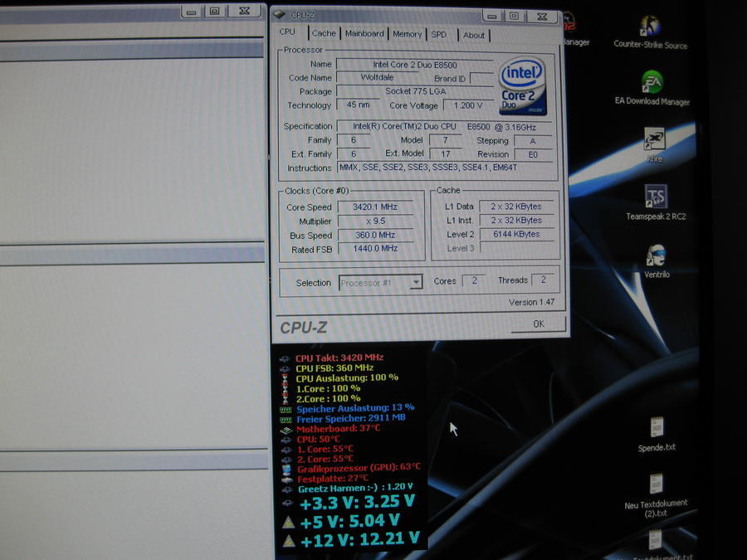The width and height of the screenshot is (747, 560).
Task: Open the Mainboard tab
Action: click(364, 34)
